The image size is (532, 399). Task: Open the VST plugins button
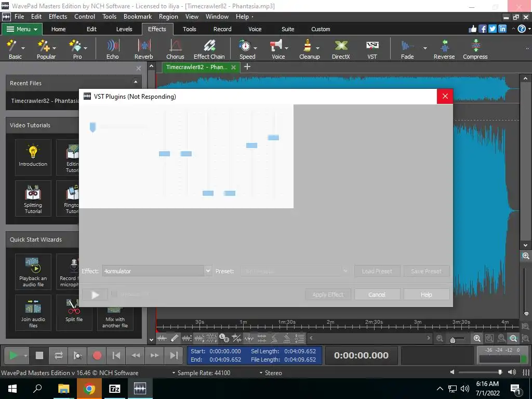(x=372, y=49)
